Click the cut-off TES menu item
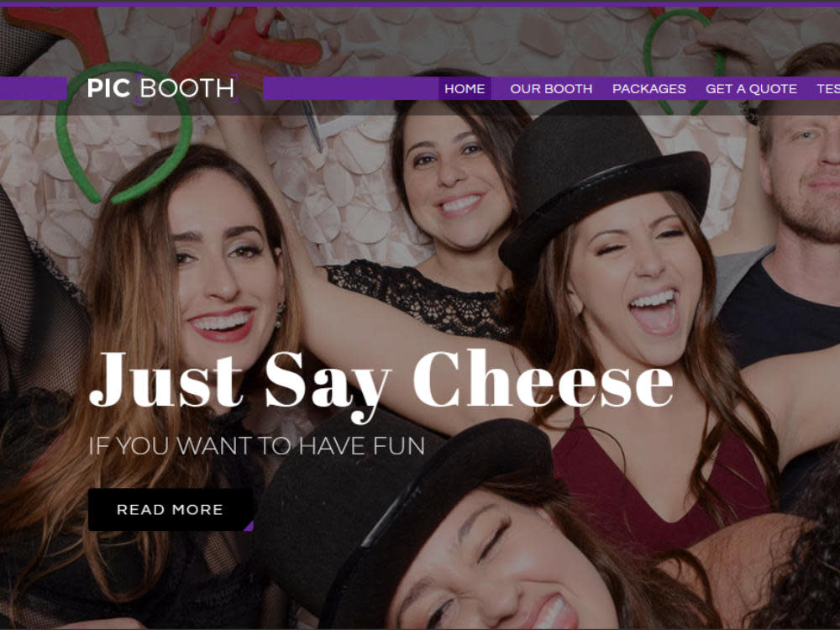840x630 pixels. tap(828, 89)
